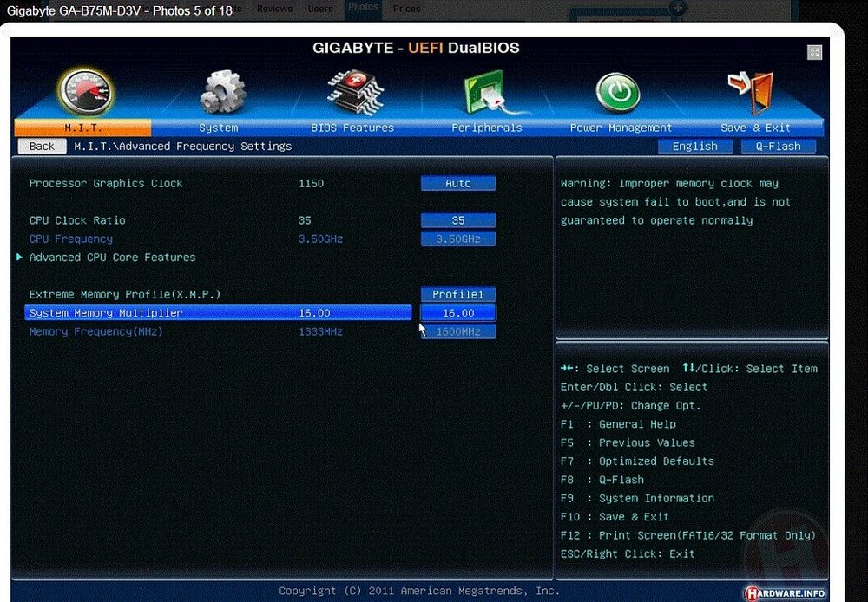This screenshot has height=602, width=868.
Task: Click the M.I.T.\Advanced Frequency Settings breadcrumb
Action: point(182,146)
